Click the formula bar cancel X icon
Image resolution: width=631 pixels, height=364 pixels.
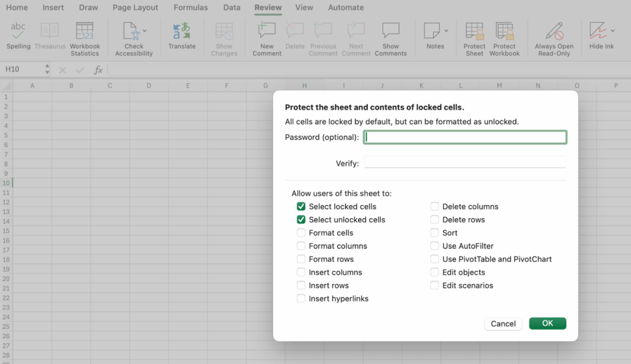pos(62,70)
